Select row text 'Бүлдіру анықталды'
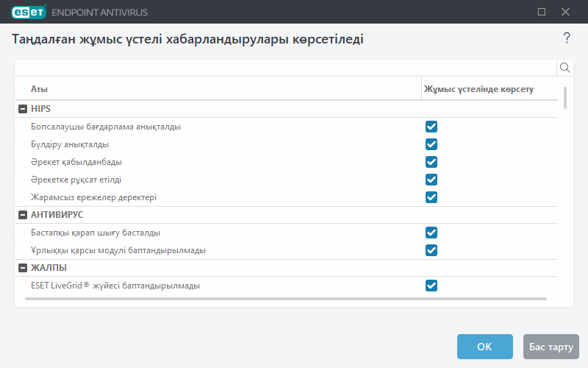Image resolution: width=588 pixels, height=368 pixels. click(x=70, y=144)
